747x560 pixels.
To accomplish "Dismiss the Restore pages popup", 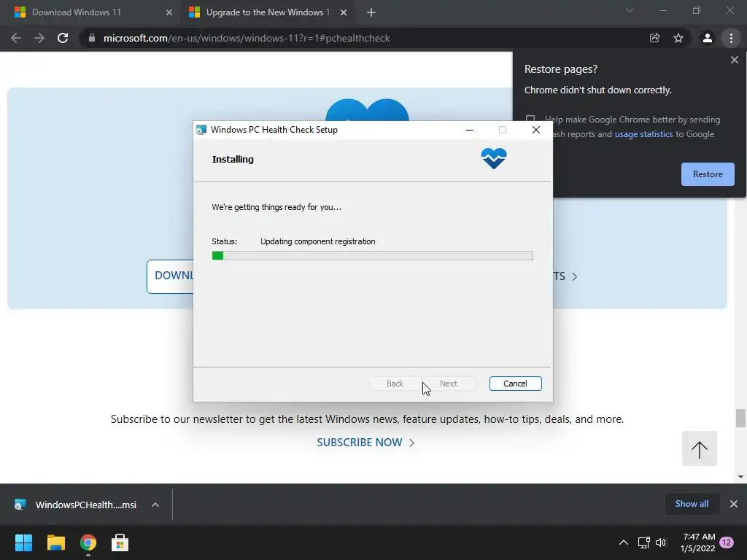I will pos(735,60).
